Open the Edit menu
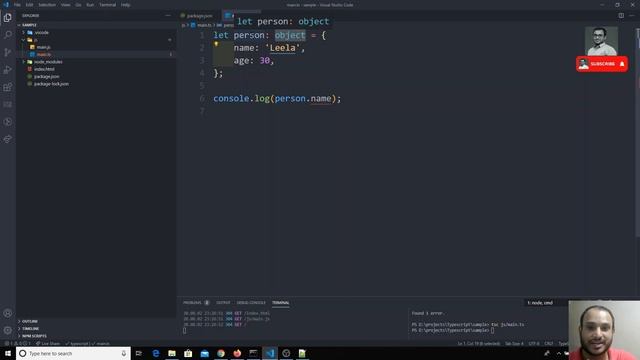The width and height of the screenshot is (640, 360). click(x=29, y=5)
